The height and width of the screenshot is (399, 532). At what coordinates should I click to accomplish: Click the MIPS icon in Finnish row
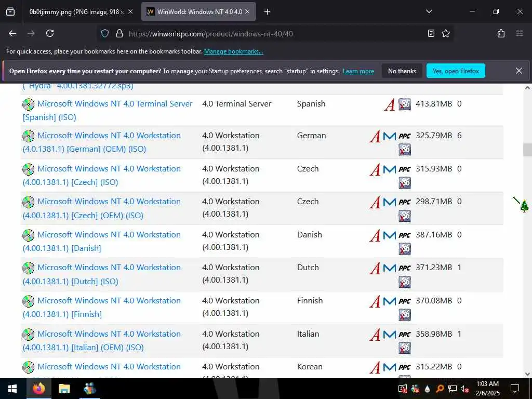point(390,301)
